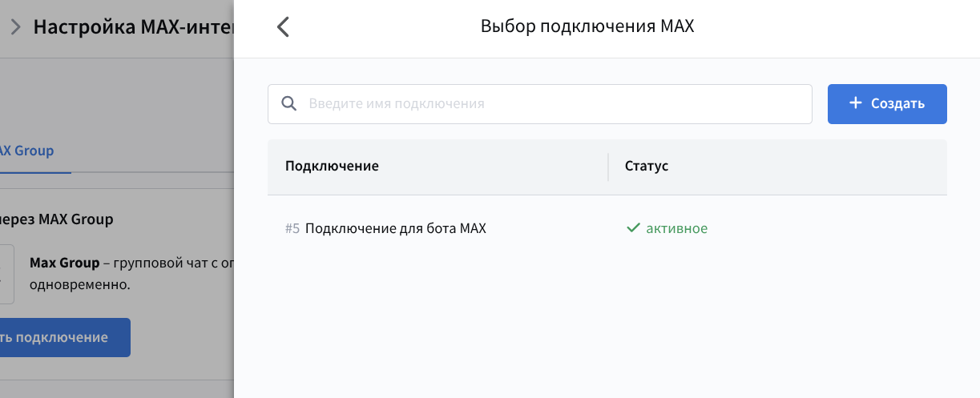Click the plus icon on Создать button
Screen dimensions: 980x398
click(x=855, y=103)
